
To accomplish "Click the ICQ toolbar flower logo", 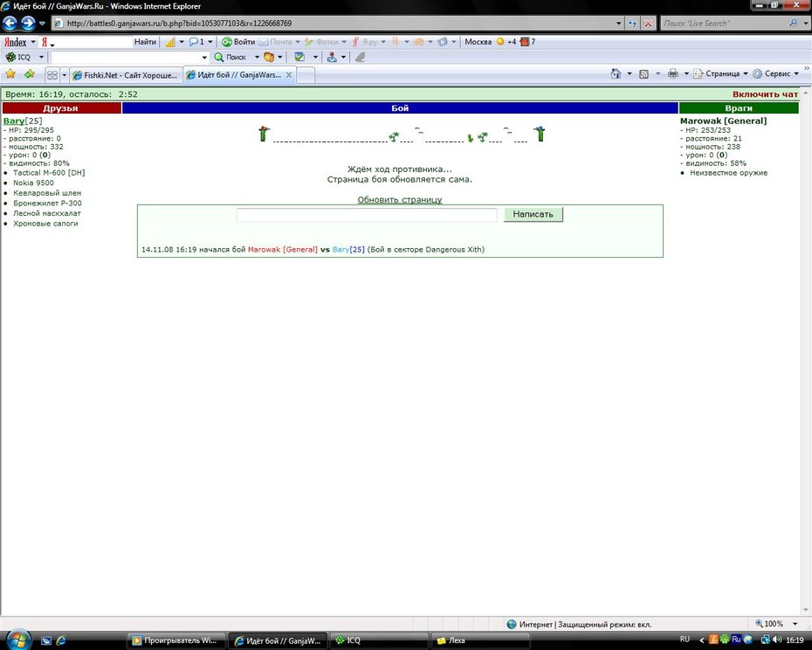I will click(10, 57).
